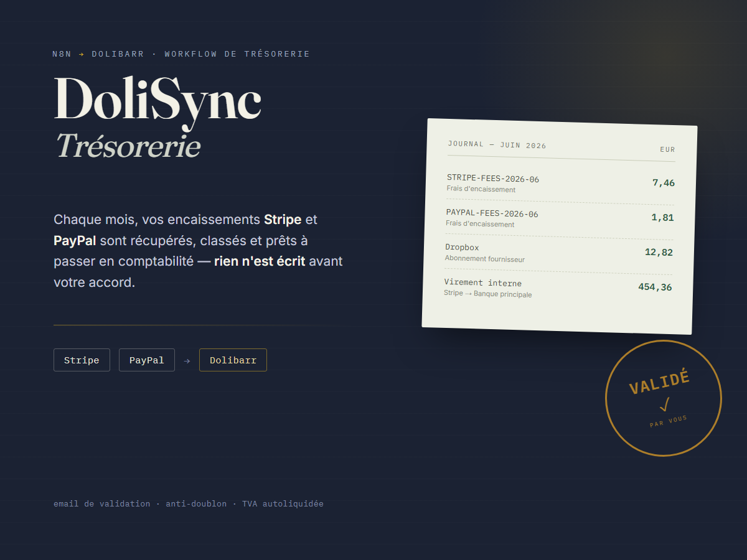Screen dimensions: 747x560
Task: Click the bold word Stripe in the paragraph
Action: coord(283,220)
